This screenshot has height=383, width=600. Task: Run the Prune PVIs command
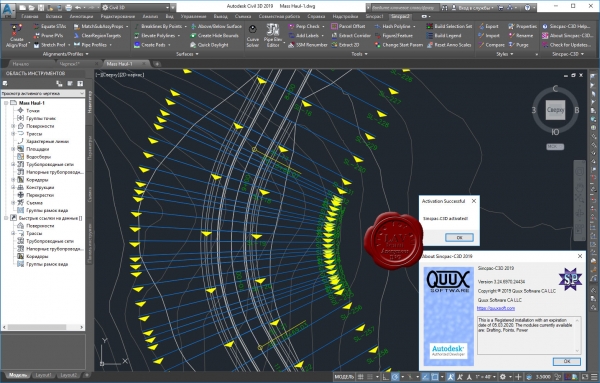click(48, 36)
